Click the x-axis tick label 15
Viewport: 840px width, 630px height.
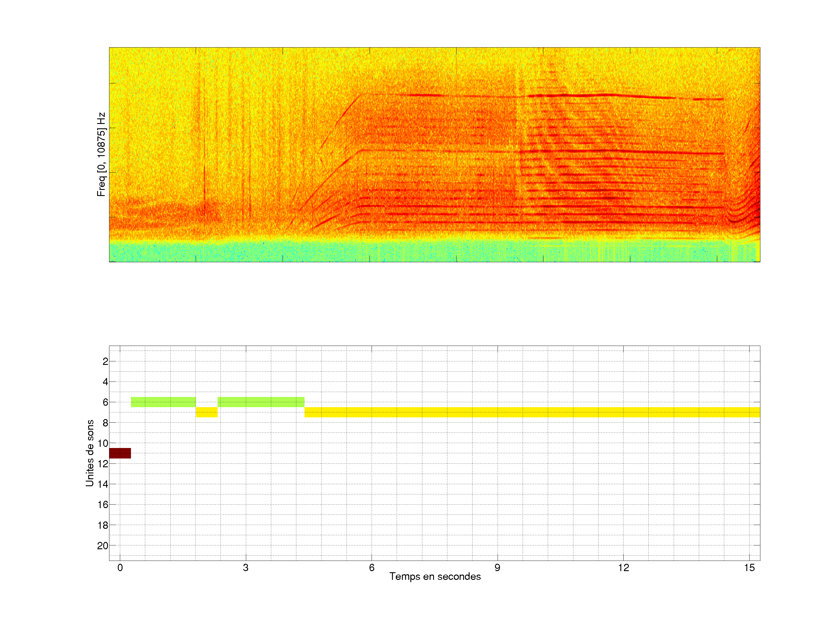(x=749, y=568)
